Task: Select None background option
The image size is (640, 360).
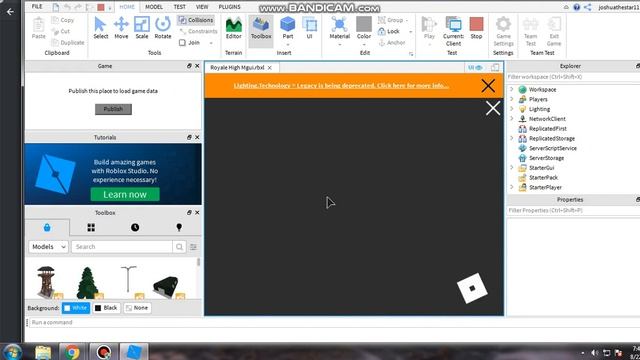Action: pyautogui.click(x=137, y=308)
